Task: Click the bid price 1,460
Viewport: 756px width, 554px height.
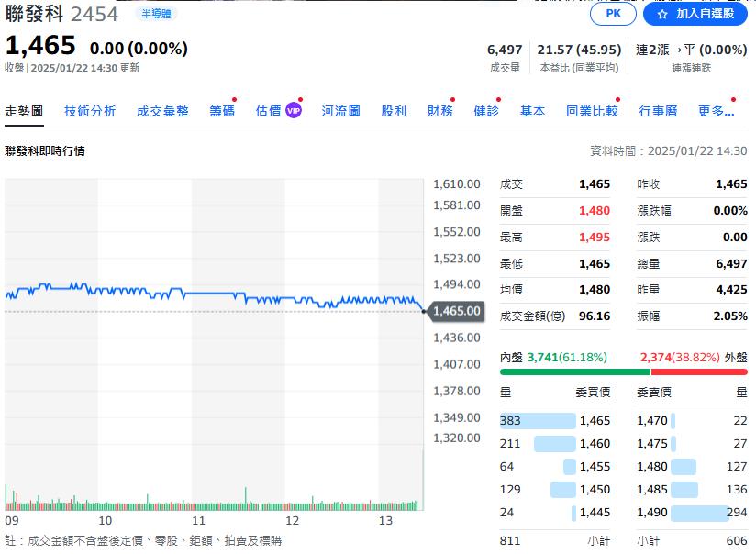Action: coord(595,444)
